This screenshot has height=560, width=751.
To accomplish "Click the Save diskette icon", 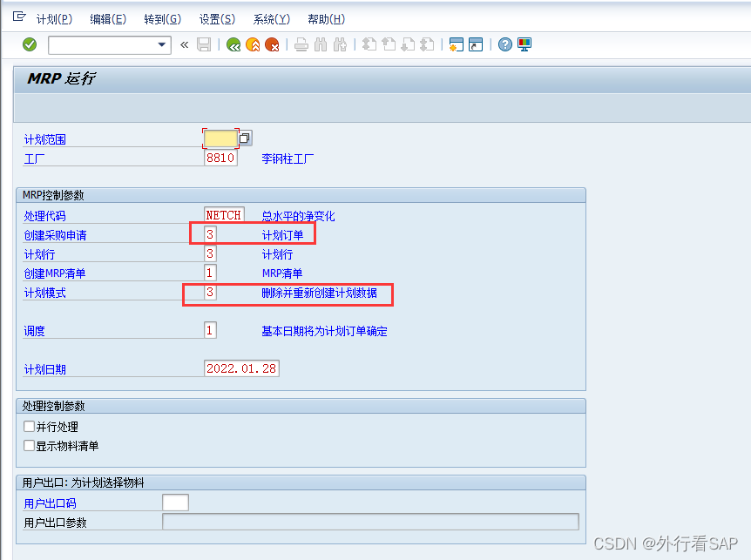I will 204,45.
